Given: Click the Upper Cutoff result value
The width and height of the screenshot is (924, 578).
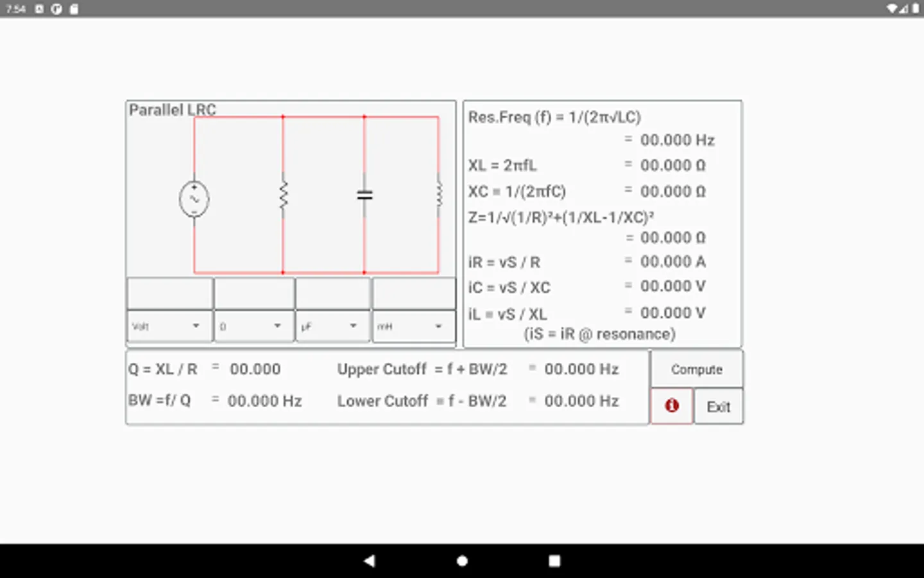Looking at the screenshot, I should pyautogui.click(x=582, y=369).
